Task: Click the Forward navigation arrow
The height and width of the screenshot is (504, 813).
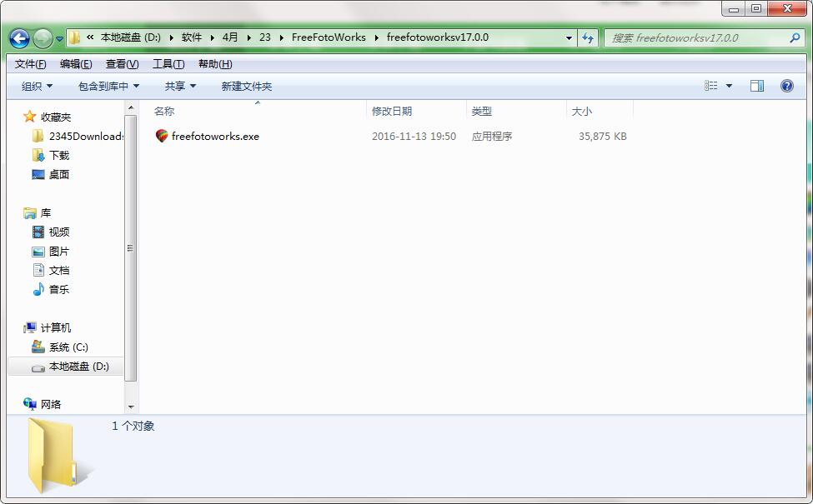Action: point(43,37)
